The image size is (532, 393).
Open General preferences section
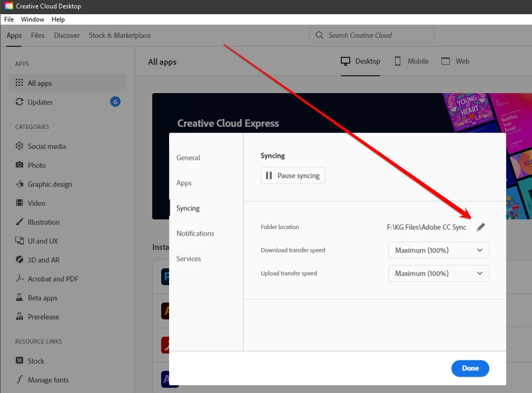click(188, 157)
